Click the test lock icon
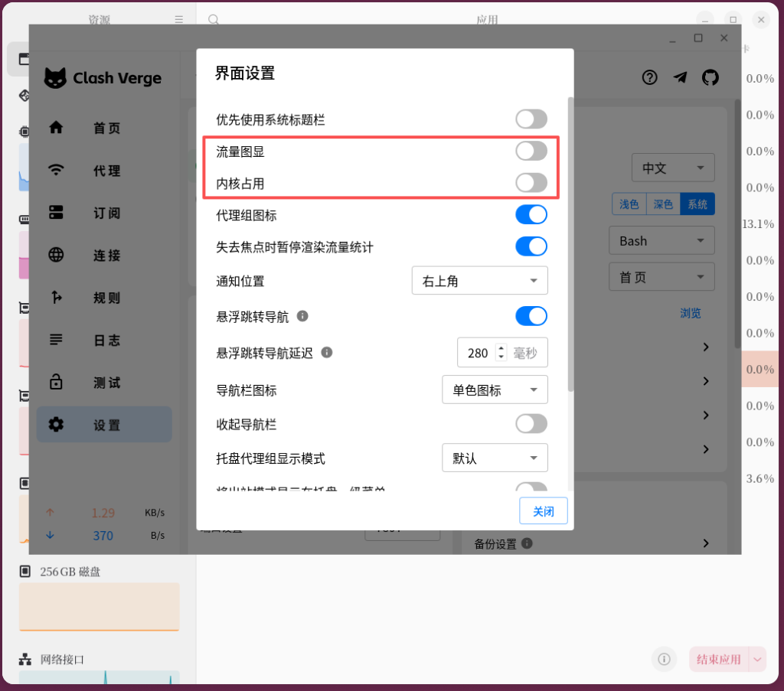 56,382
